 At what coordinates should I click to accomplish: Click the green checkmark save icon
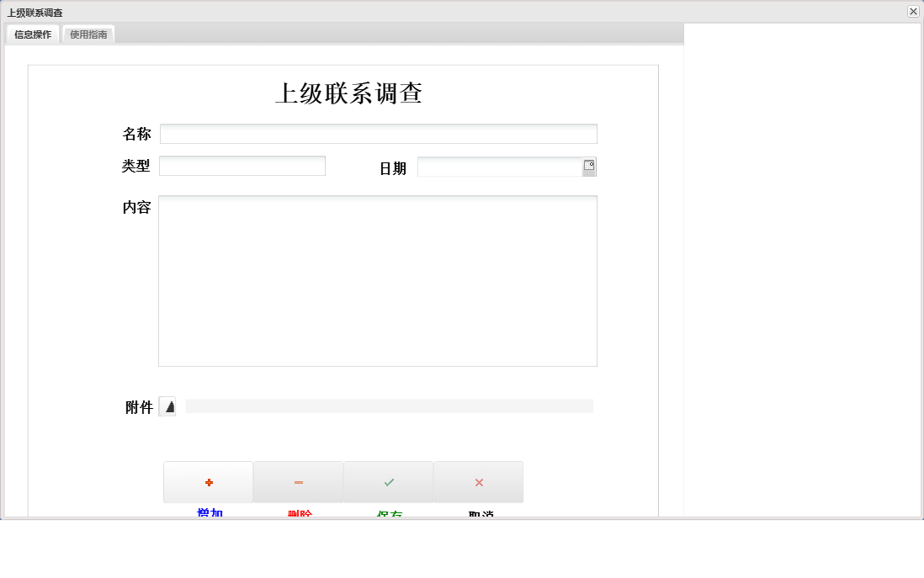388,481
